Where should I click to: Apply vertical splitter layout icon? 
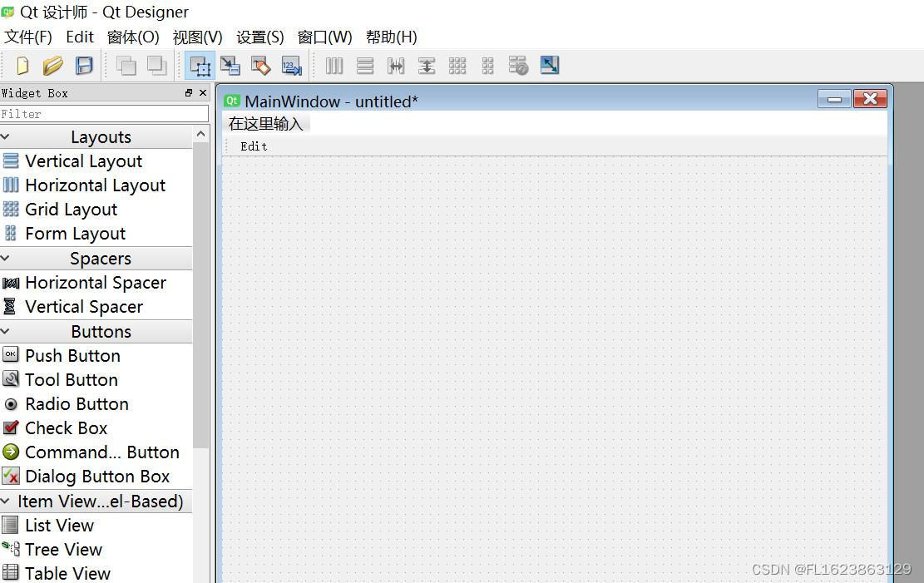(x=427, y=66)
